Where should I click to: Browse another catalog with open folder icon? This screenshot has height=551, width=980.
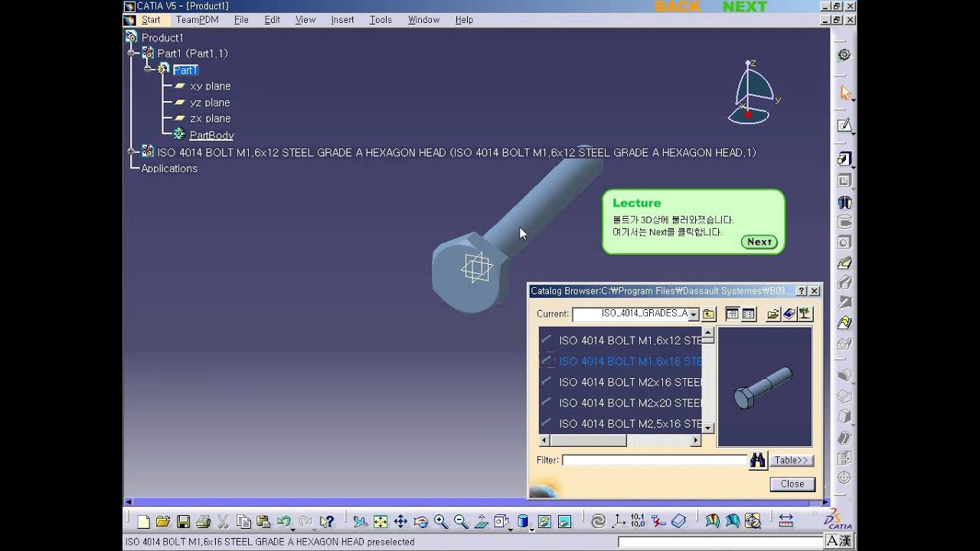773,314
